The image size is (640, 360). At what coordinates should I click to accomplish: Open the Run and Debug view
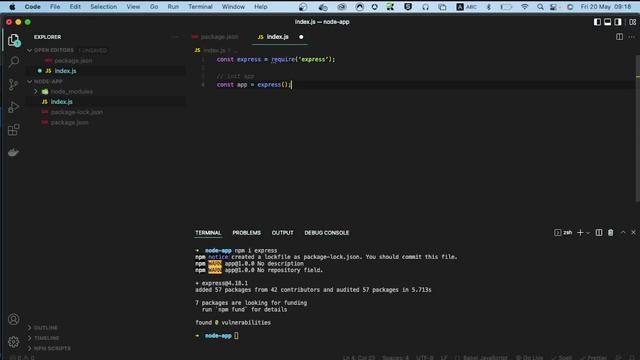(x=13, y=107)
